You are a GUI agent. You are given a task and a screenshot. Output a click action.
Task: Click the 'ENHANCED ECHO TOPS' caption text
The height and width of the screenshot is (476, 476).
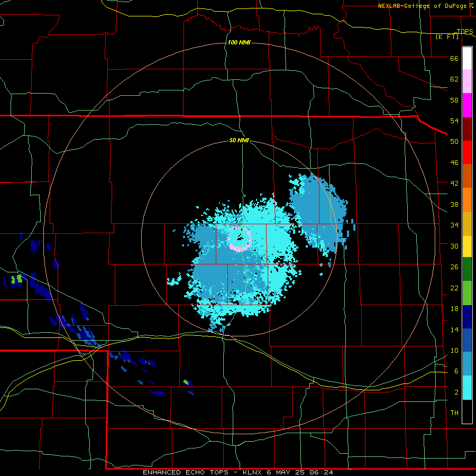[x=186, y=472]
